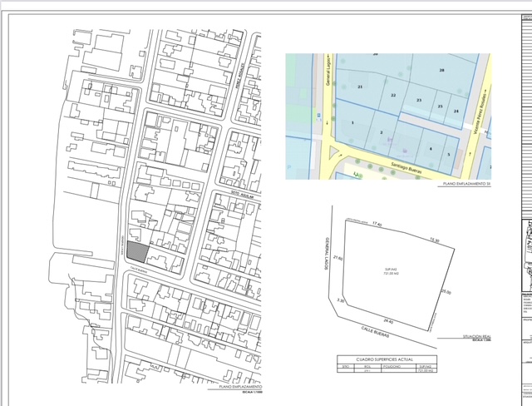This screenshot has width=532, height=406.
Task: Select the 17.40 dimension text
Action: coord(377,224)
